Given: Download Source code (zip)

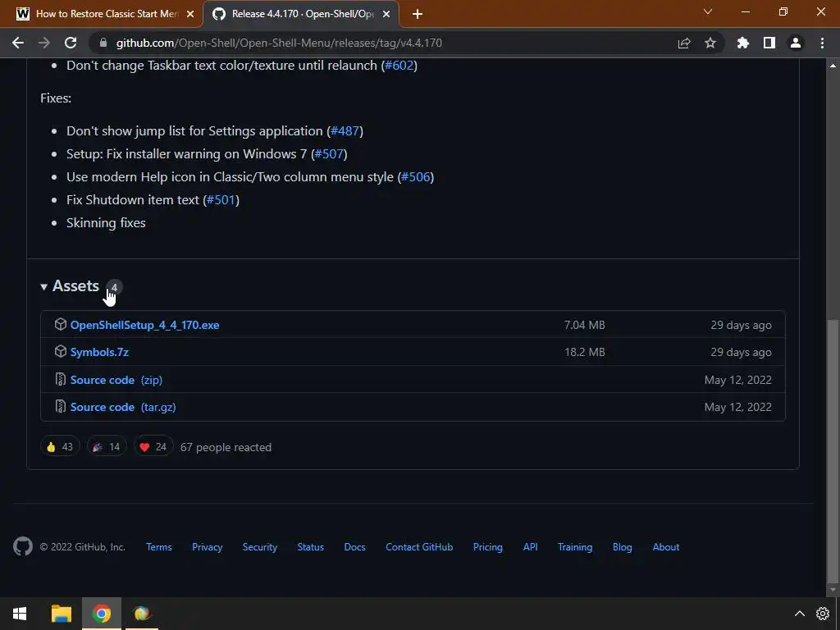Looking at the screenshot, I should pyautogui.click(x=116, y=380).
